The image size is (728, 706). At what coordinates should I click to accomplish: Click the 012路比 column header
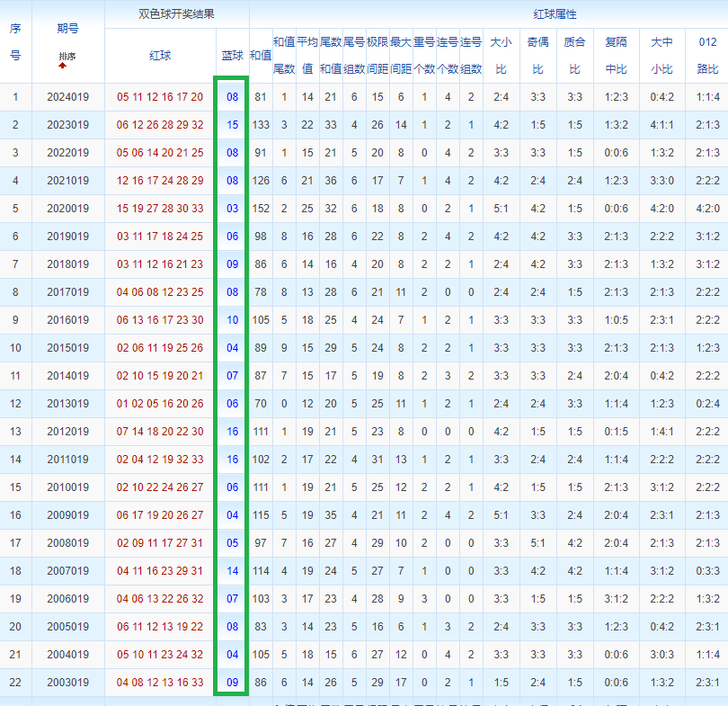tap(707, 56)
